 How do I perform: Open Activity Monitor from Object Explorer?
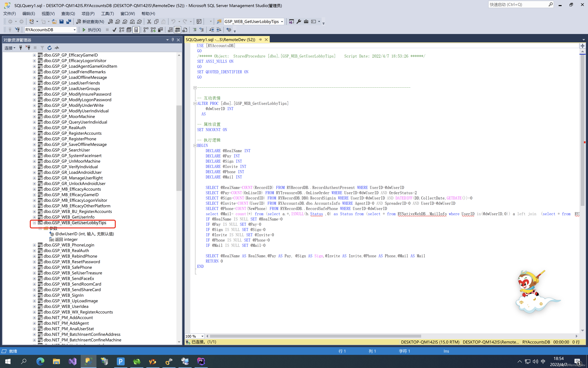tap(57, 48)
